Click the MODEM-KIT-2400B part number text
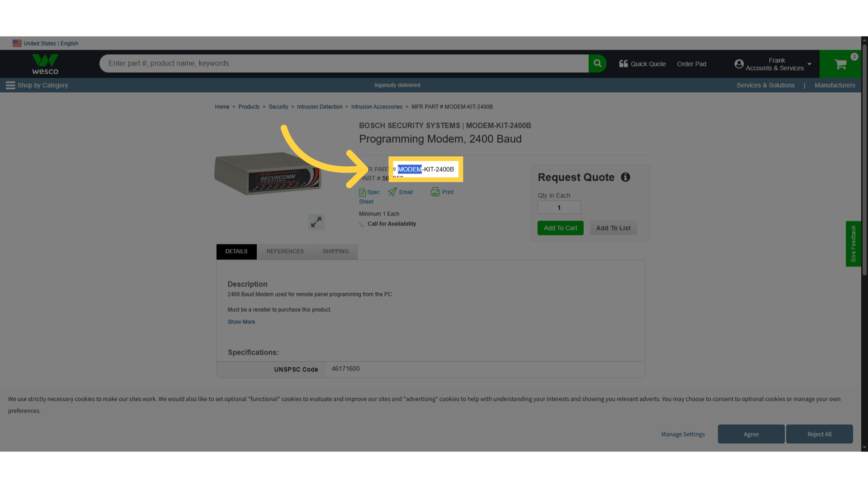This screenshot has height=488, width=868. point(425,169)
